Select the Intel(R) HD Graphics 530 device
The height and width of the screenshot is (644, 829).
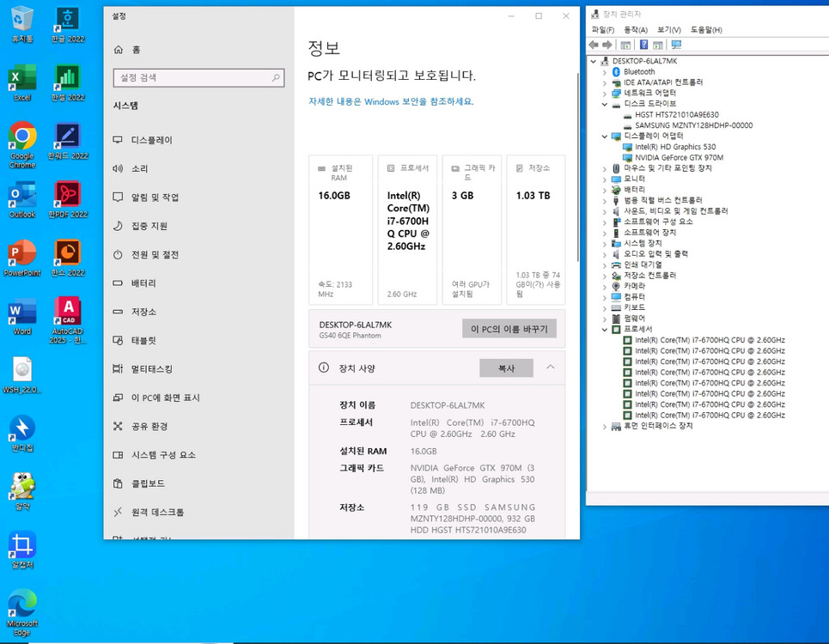[675, 147]
